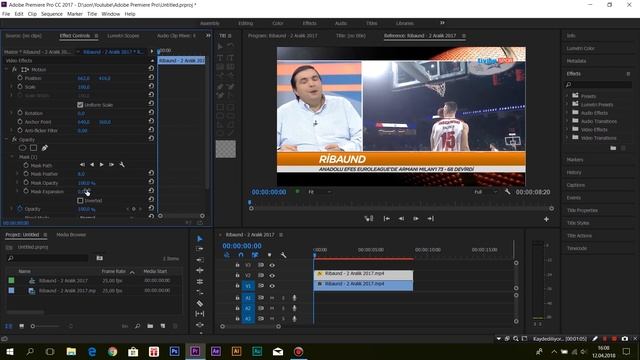
Task: Step forward one frame in Program monitor
Action: coord(416,219)
